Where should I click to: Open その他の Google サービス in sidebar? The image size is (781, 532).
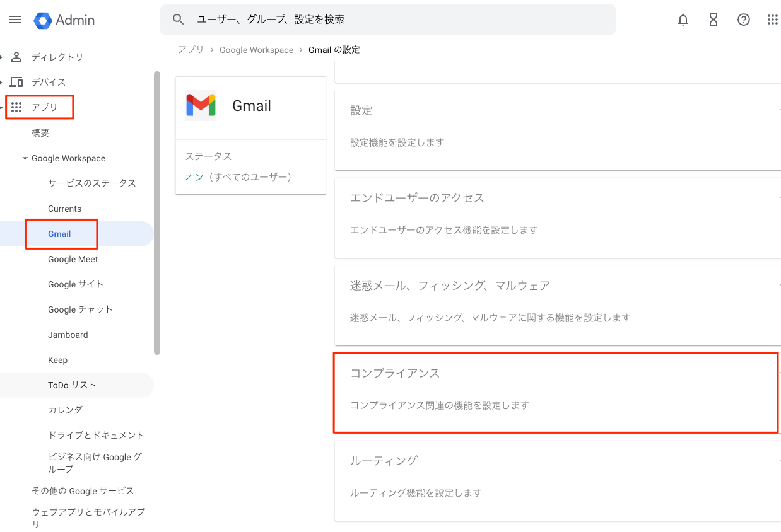coord(83,490)
